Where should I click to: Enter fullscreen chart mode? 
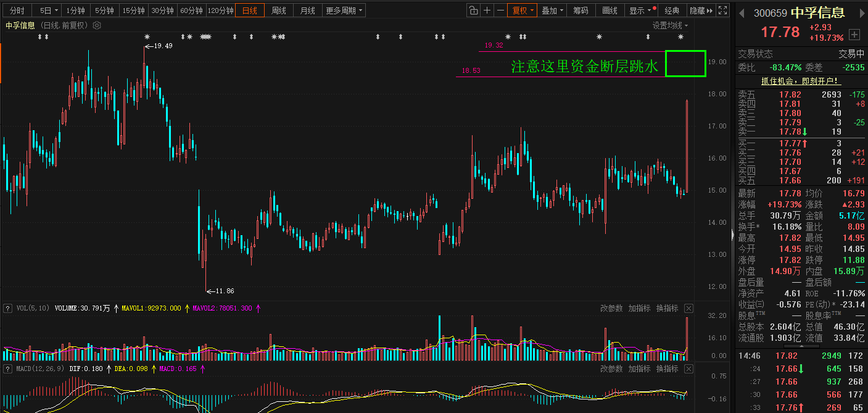723,10
